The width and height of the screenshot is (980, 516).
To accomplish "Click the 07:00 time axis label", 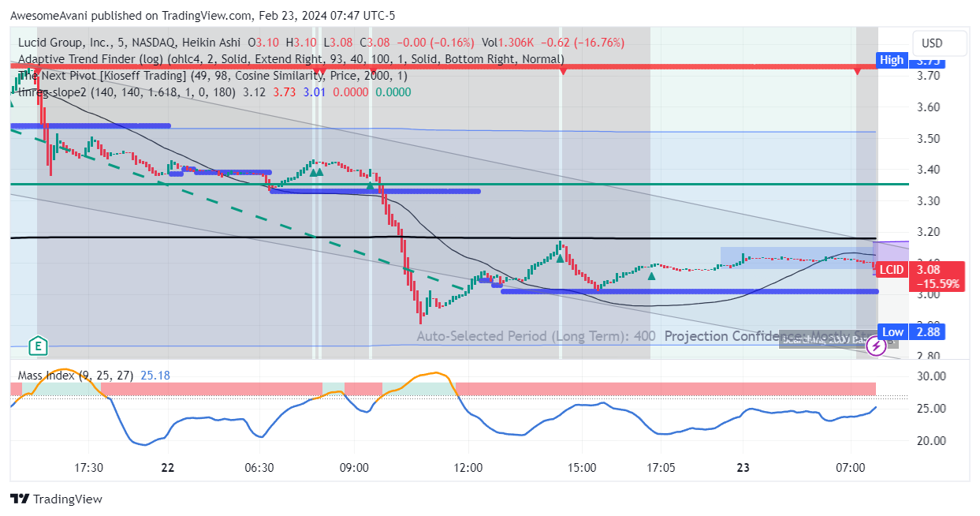I will (x=851, y=468).
